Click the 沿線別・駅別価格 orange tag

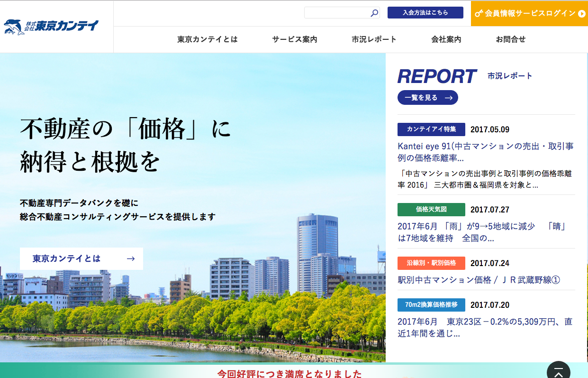pyautogui.click(x=431, y=263)
